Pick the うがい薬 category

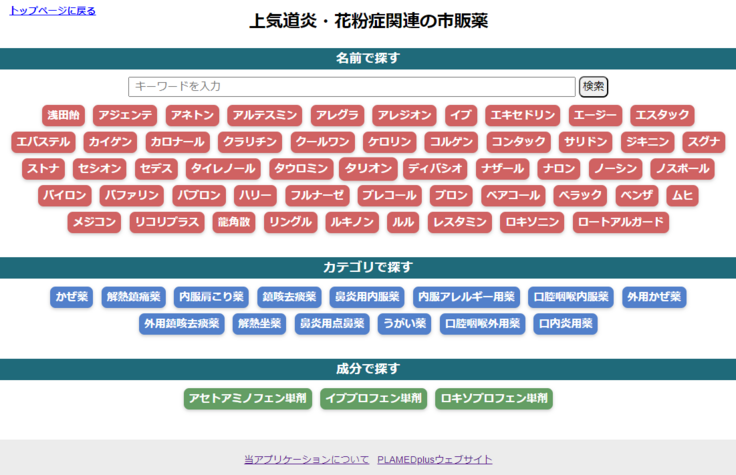tap(405, 324)
